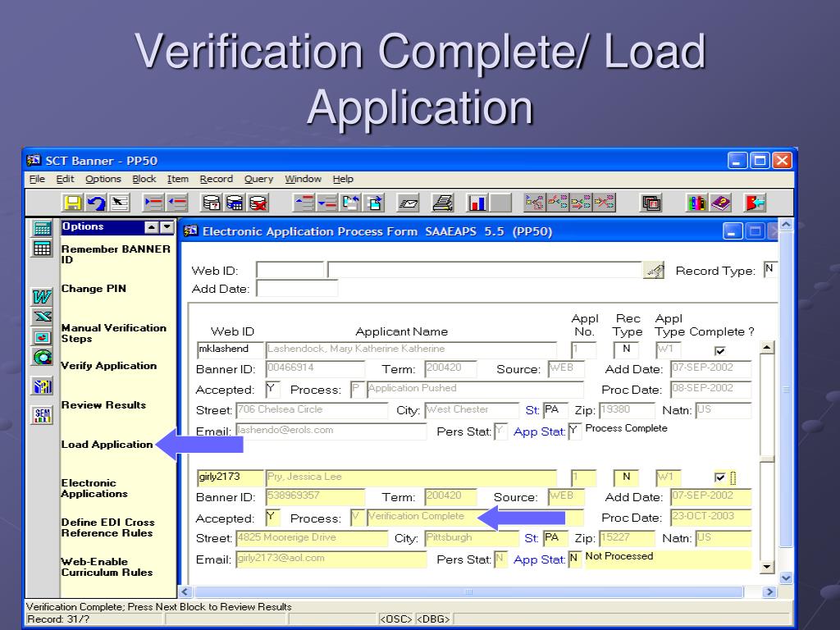The width and height of the screenshot is (840, 630).
Task: Click the App Stat link for mklashend
Action: 539,431
